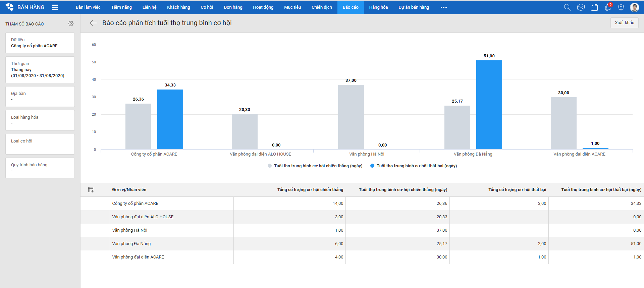Open the Hàng hóa menu
Screen dimensions: 644x288
(378, 7)
